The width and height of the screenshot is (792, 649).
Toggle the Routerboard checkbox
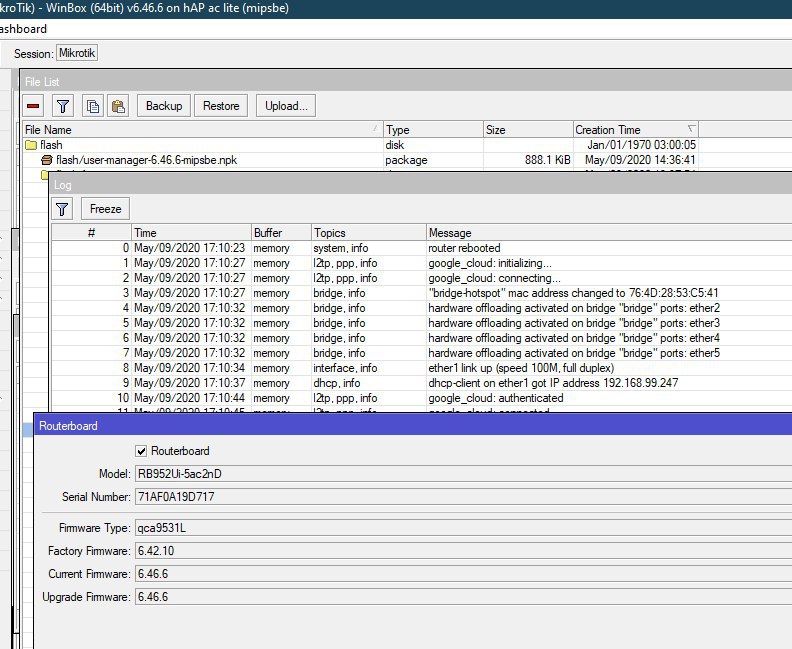click(x=141, y=451)
